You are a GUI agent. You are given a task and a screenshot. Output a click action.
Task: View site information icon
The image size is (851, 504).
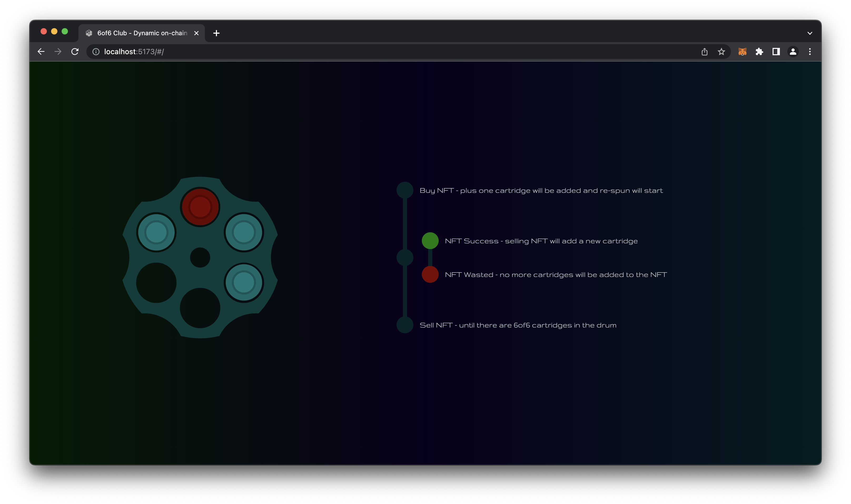point(96,52)
